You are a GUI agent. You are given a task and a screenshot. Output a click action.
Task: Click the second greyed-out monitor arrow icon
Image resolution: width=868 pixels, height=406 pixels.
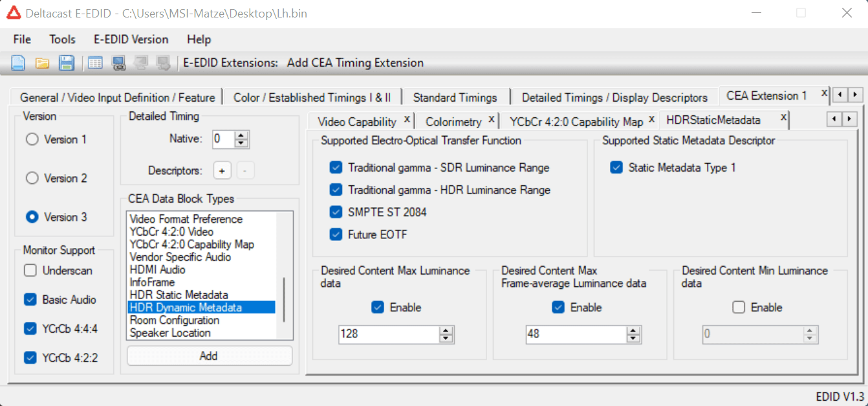point(163,63)
